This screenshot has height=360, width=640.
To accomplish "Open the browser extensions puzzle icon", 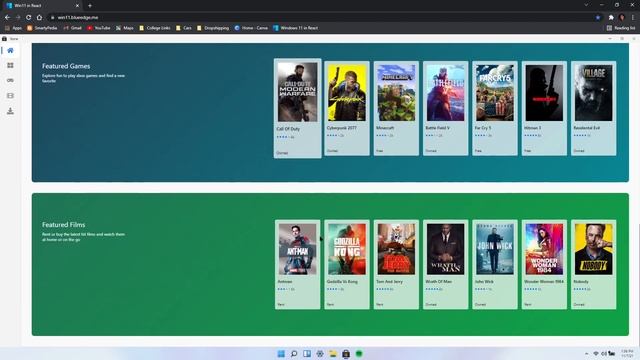I will (611, 18).
